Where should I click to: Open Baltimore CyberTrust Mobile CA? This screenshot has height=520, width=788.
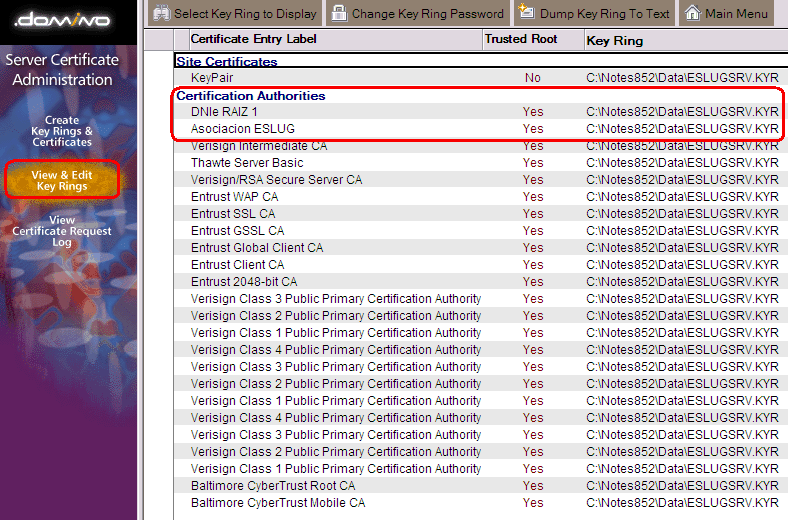pos(278,503)
